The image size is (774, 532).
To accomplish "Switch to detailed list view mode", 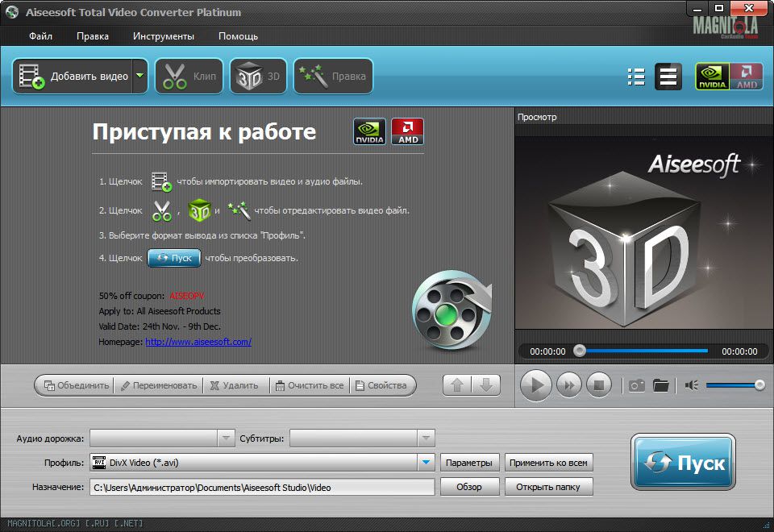I will 636,77.
